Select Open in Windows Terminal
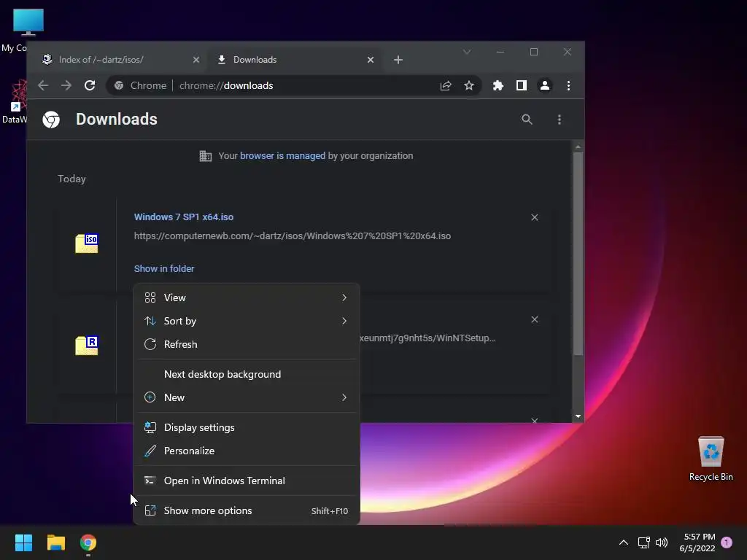 click(x=247, y=481)
